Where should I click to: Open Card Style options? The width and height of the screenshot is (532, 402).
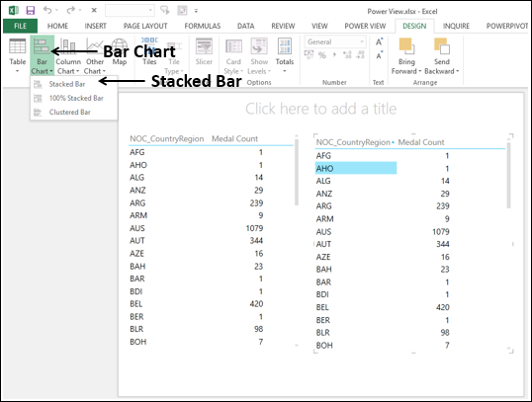(233, 56)
